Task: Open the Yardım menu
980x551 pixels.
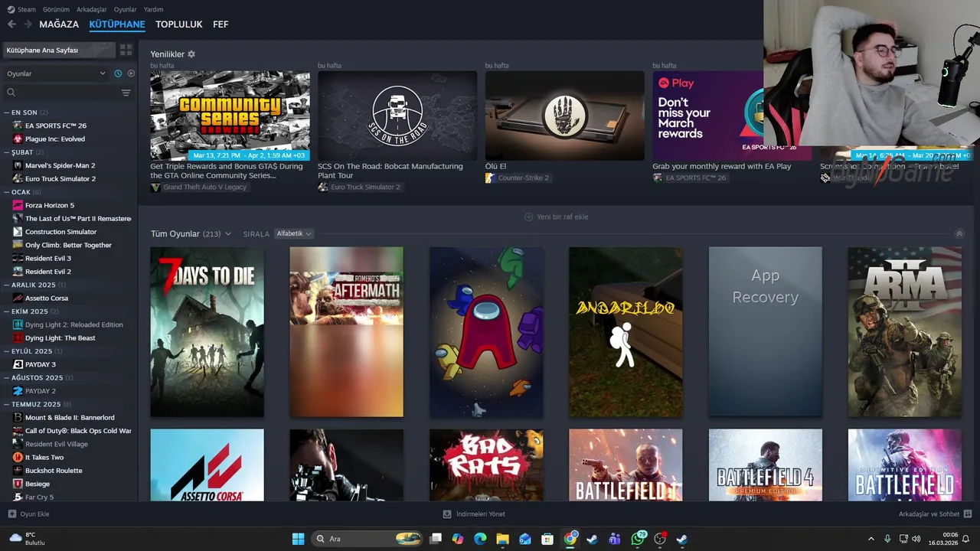Action: point(153,9)
